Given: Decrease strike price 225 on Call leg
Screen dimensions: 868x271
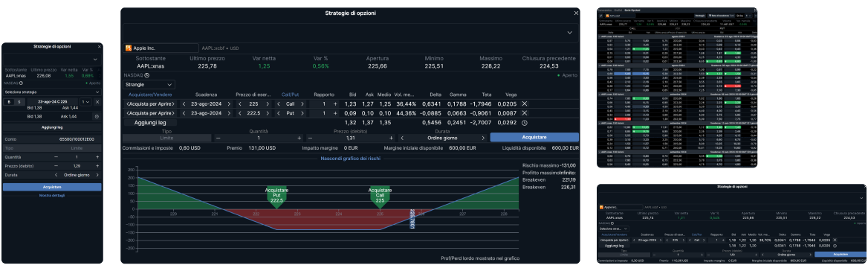Looking at the screenshot, I should tap(239, 103).
